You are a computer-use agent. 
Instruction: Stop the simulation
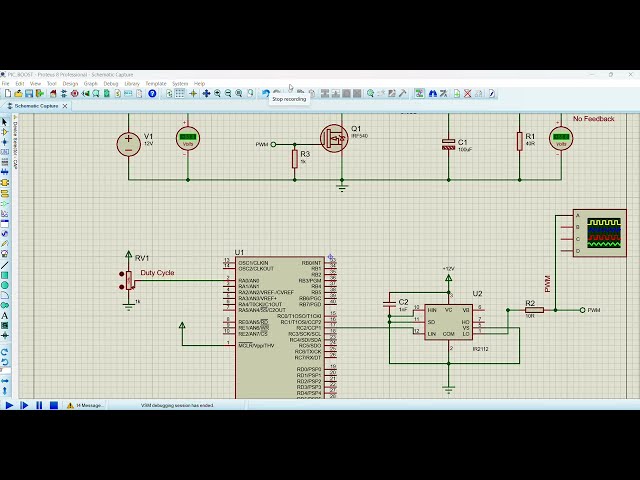tap(54, 405)
